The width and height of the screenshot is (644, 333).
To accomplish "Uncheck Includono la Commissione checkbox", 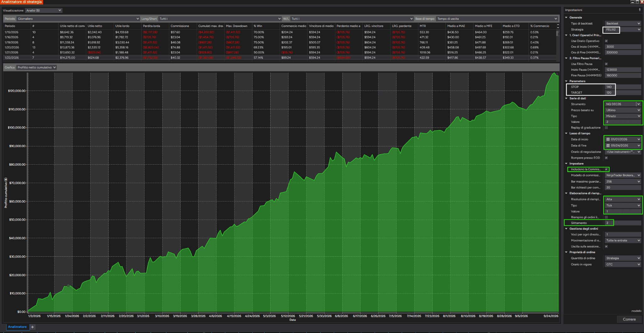I will pyautogui.click(x=606, y=169).
